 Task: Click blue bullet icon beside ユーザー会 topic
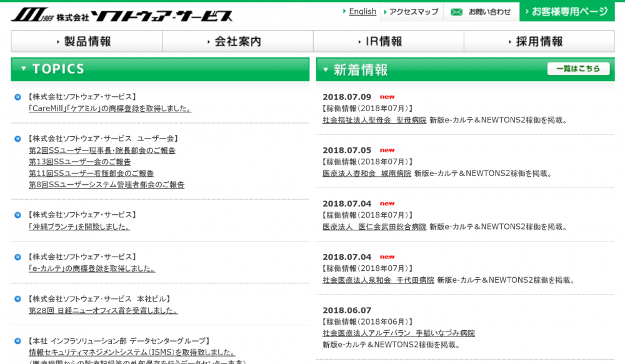click(17, 139)
